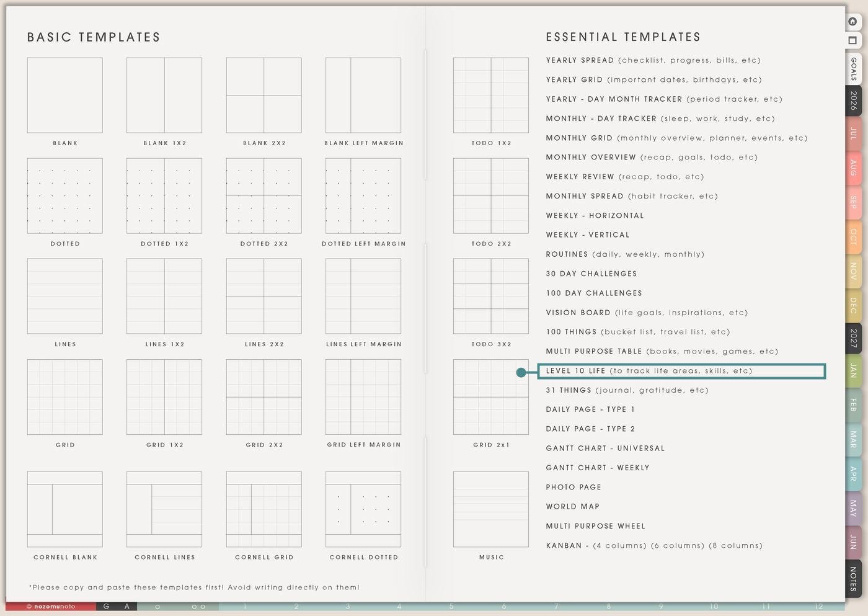The width and height of the screenshot is (868, 616).
Task: Select the GRID 2X2 template thumbnail
Action: [x=264, y=397]
